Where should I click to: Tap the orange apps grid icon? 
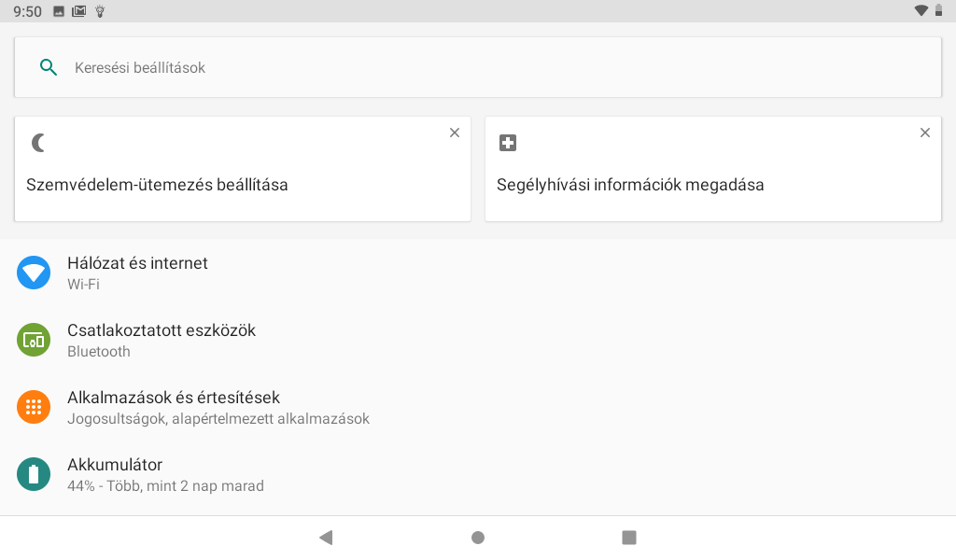pos(34,407)
